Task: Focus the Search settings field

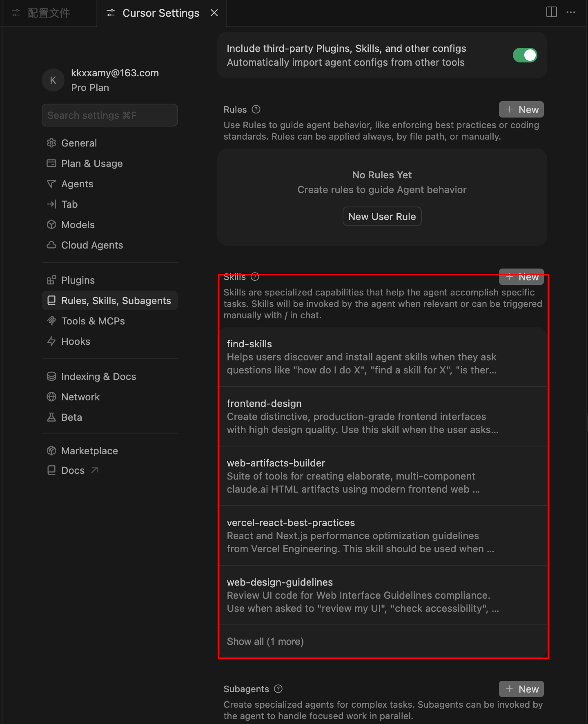Action: point(110,115)
